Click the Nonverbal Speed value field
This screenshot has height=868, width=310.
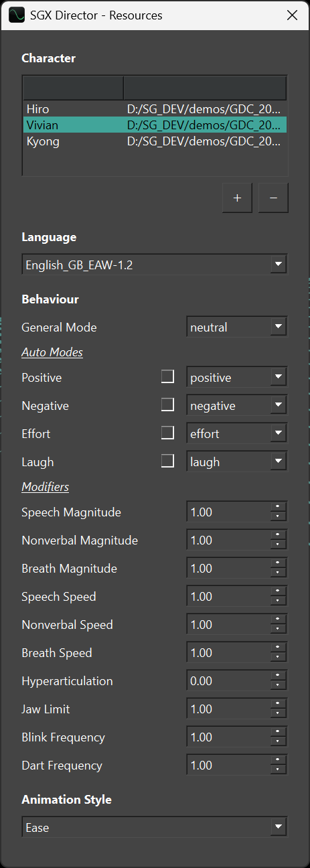pyautogui.click(x=228, y=625)
